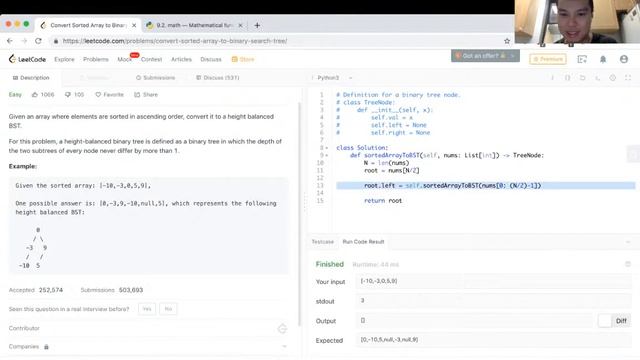Switch to Description tab
The height and width of the screenshot is (360, 640).
click(31, 78)
